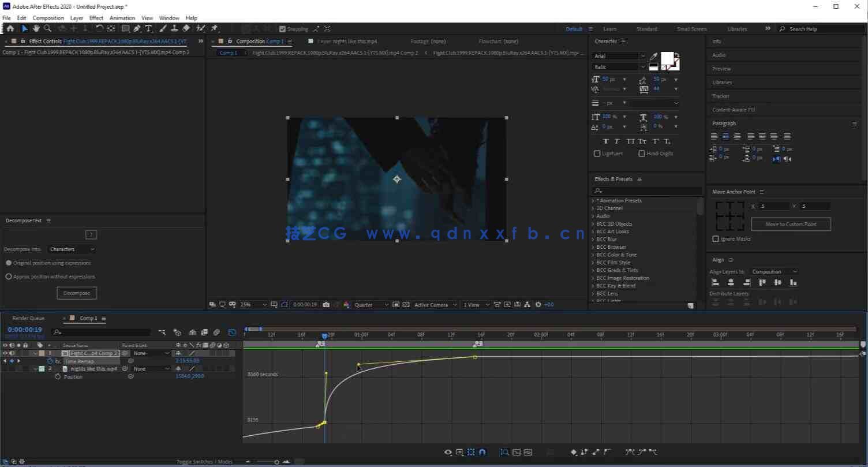Hide the Fight Club Comp 2 layer

(5, 353)
